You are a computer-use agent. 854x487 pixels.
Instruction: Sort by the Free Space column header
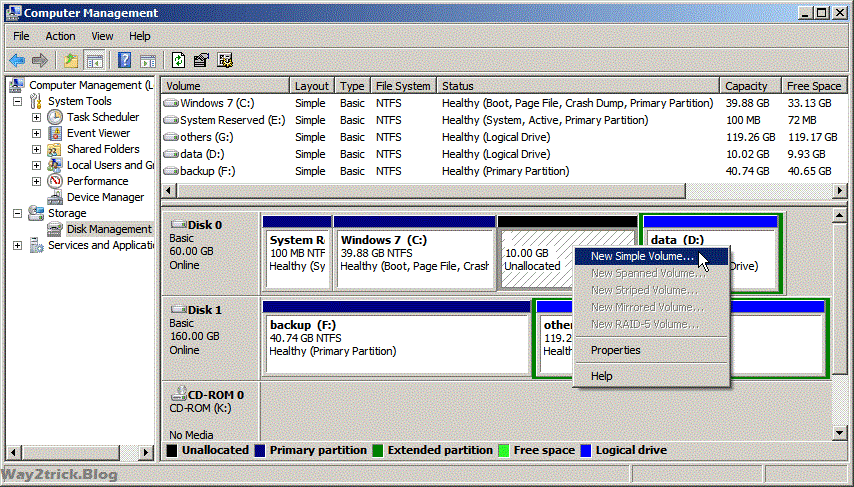[814, 86]
